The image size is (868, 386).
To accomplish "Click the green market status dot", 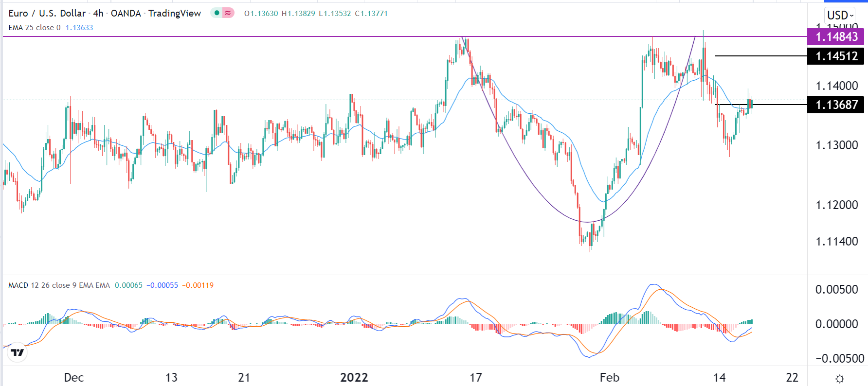I will pyautogui.click(x=217, y=13).
